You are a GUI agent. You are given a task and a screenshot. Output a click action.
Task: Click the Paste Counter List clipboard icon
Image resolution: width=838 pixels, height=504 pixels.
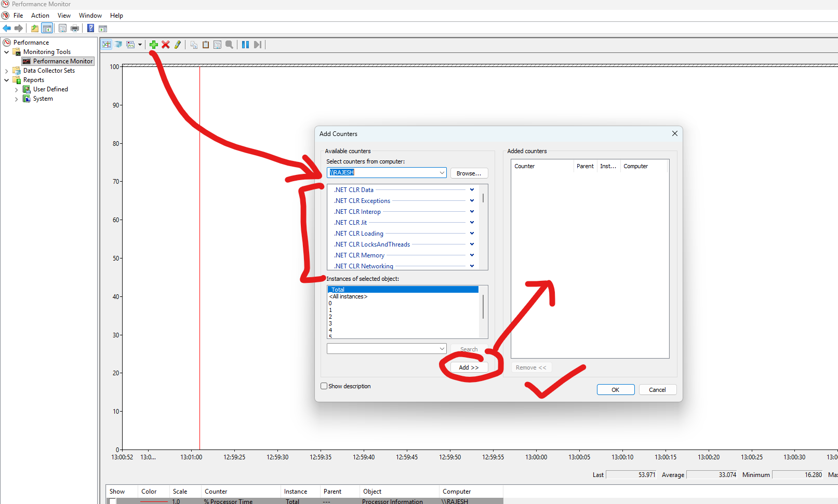[x=206, y=45]
